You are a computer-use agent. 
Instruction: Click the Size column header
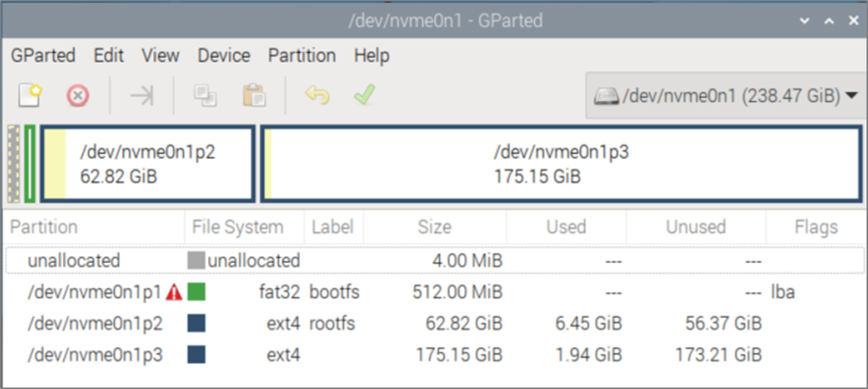coord(435,226)
